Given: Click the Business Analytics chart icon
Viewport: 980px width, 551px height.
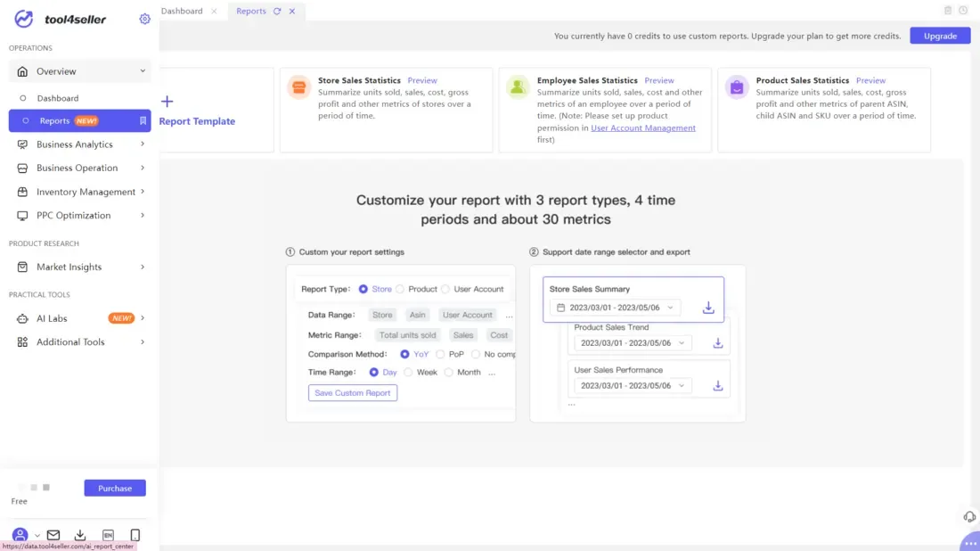Looking at the screenshot, I should coord(22,144).
